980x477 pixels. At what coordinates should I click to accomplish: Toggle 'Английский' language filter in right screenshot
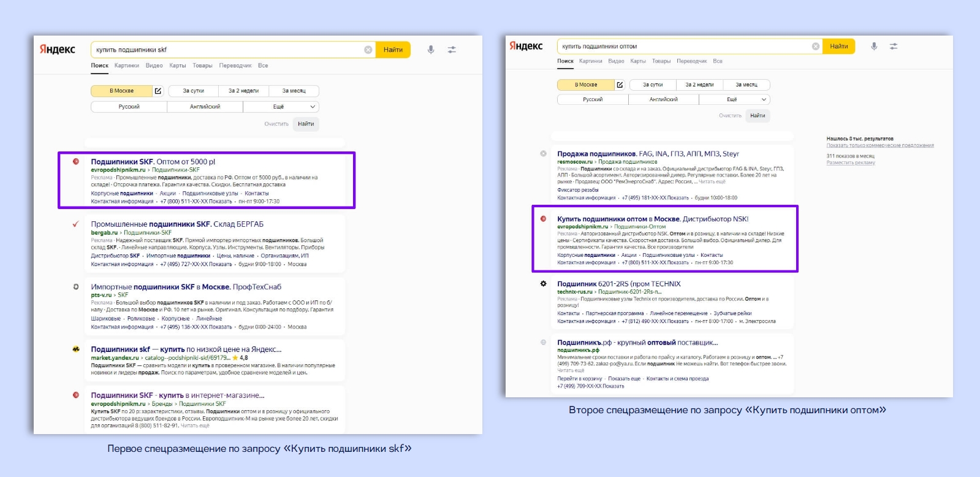tap(663, 99)
